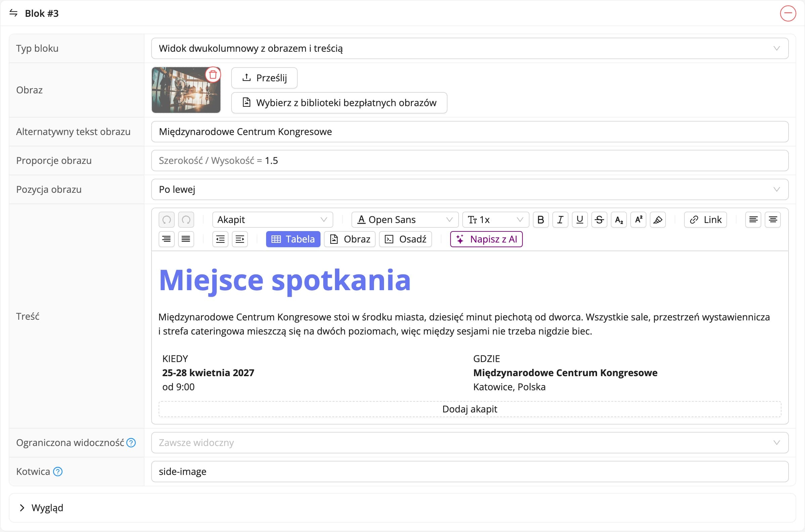Toggle italic formatting

560,220
